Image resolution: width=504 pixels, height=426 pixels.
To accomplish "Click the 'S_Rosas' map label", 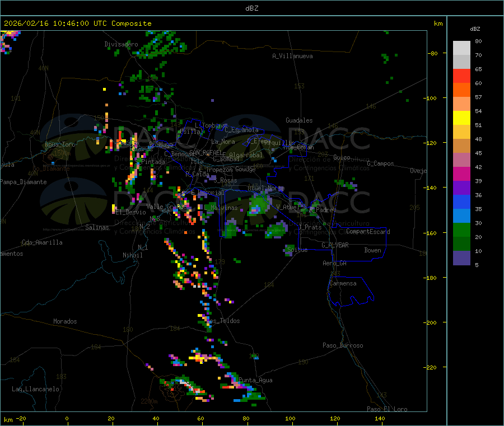I will (225, 181).
